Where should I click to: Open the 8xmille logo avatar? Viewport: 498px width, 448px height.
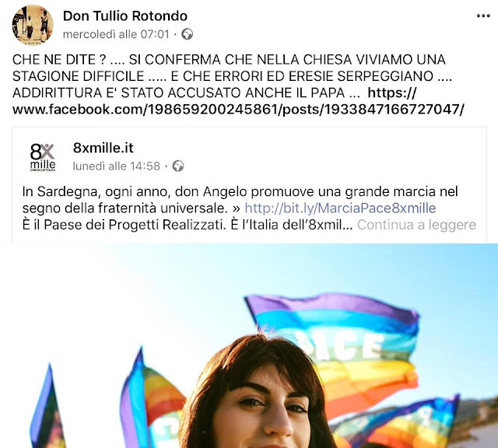[43, 157]
